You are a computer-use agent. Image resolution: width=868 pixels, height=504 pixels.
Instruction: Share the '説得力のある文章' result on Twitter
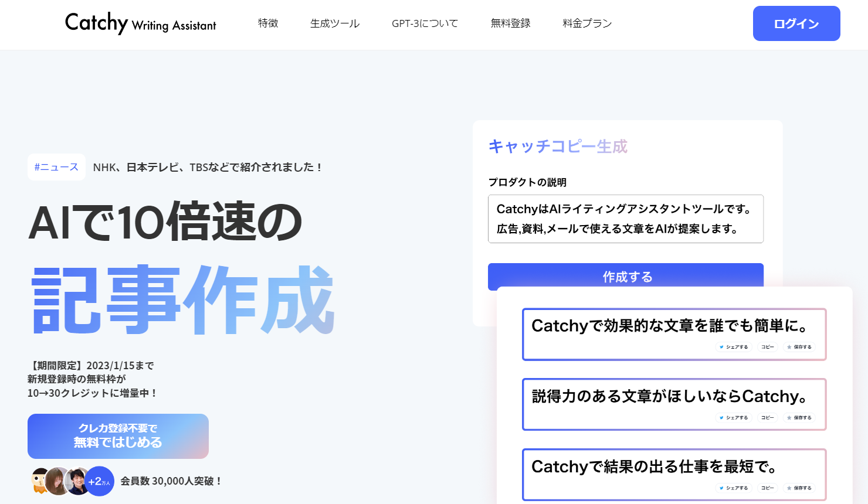coord(734,417)
